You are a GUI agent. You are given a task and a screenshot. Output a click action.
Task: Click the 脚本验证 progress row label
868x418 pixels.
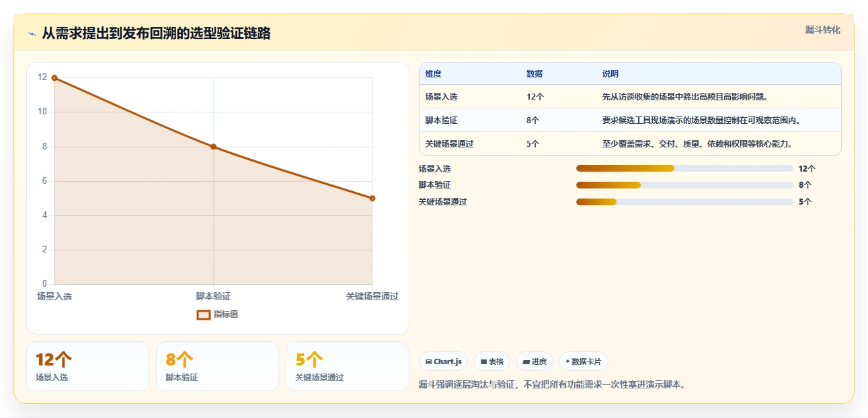coord(435,185)
